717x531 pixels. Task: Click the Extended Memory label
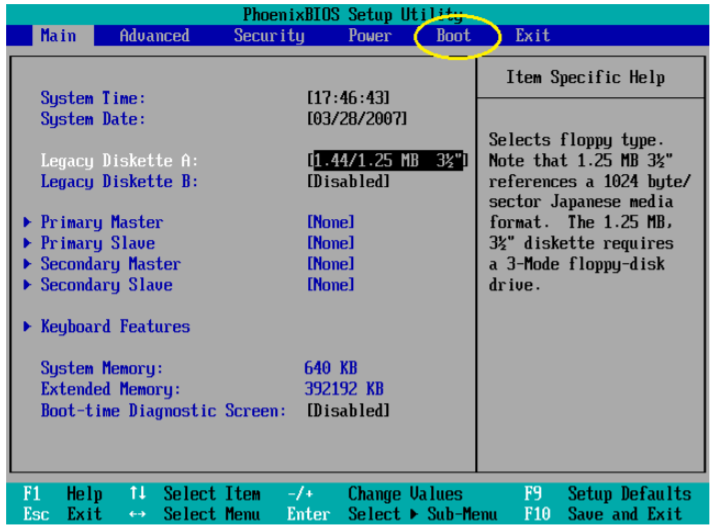(110, 389)
